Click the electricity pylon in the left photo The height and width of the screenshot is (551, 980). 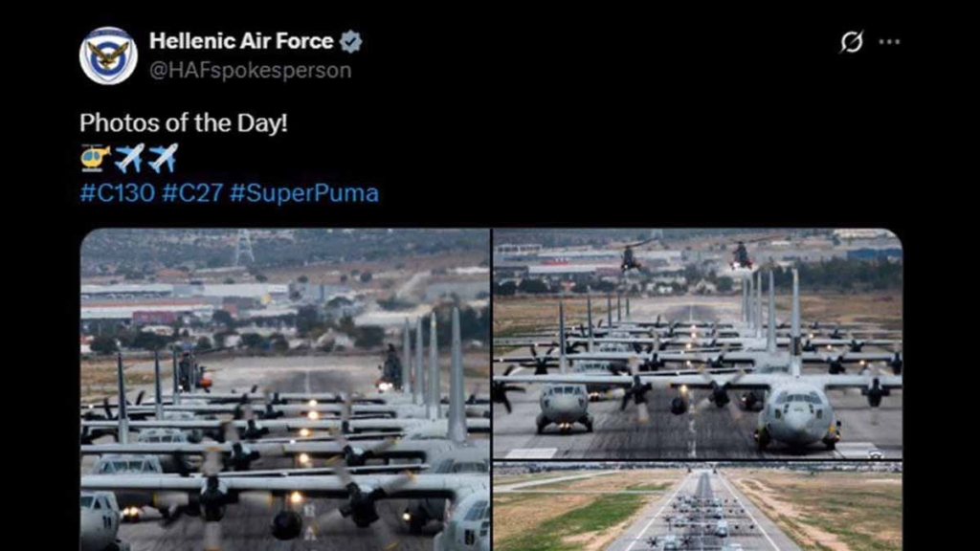pyautogui.click(x=244, y=248)
